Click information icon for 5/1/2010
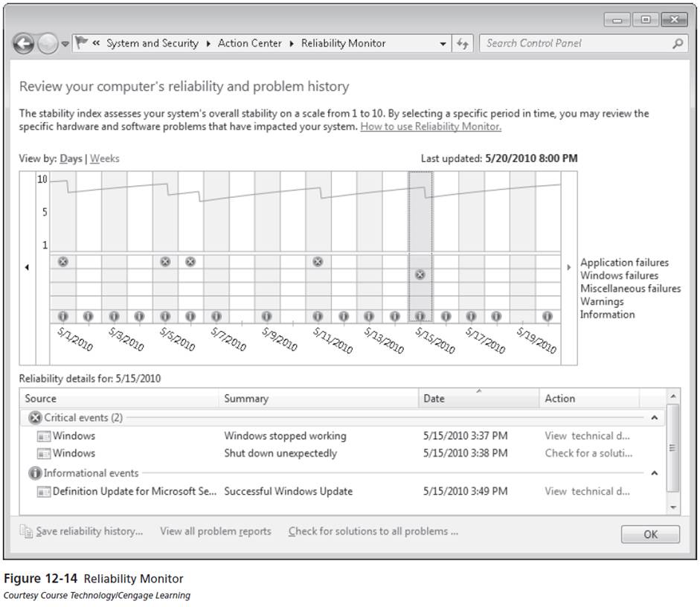 [63, 316]
